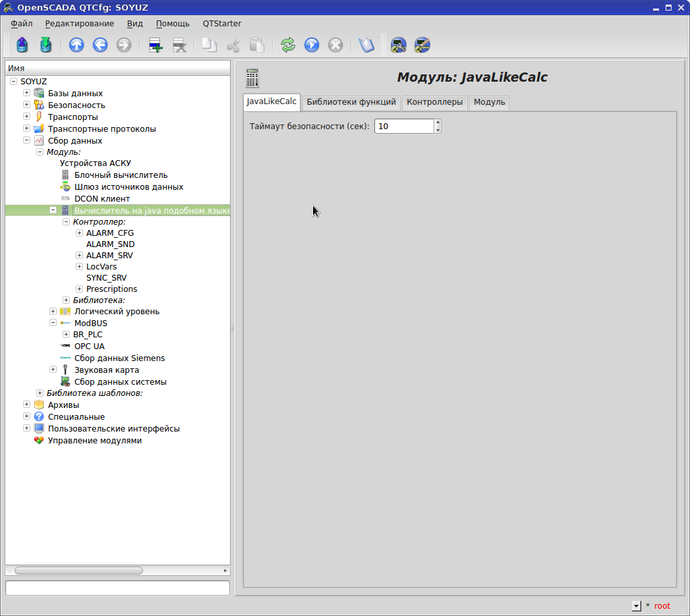Select Сбор данных системы module
The width and height of the screenshot is (690, 616).
[120, 382]
